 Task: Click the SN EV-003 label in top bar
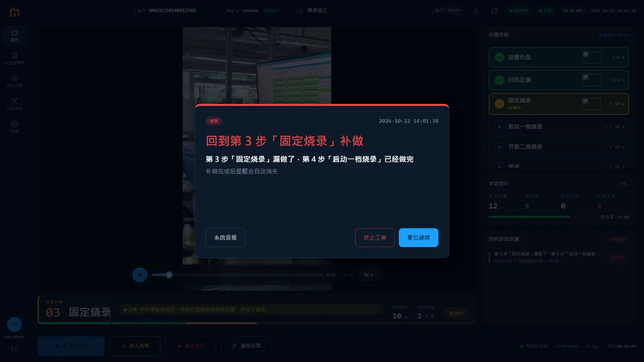point(572,11)
